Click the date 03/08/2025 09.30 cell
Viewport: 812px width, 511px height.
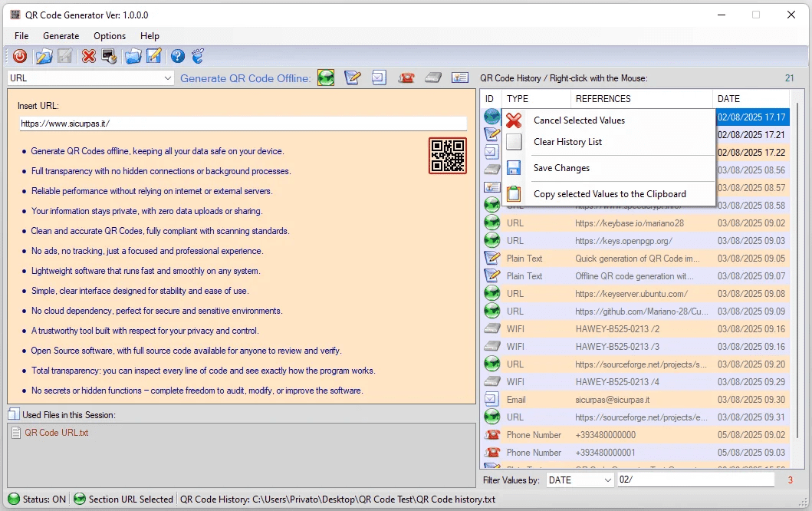click(x=751, y=400)
